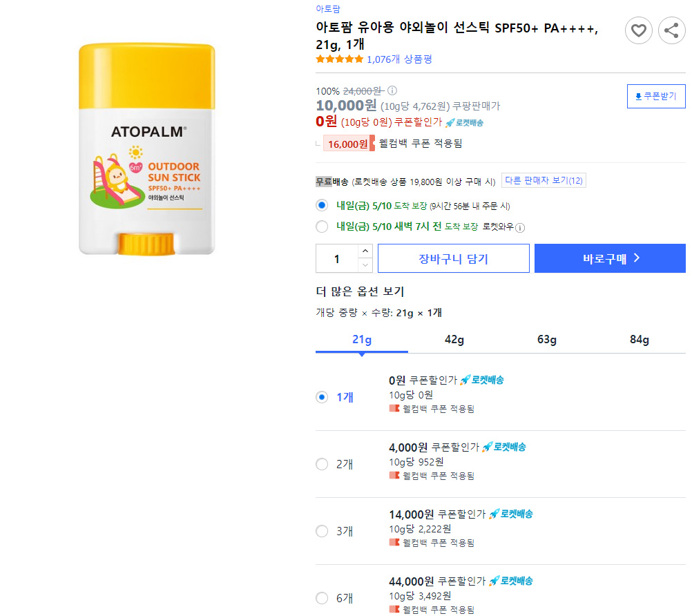Open the 다른 판매자 보기(12) link

[x=544, y=180]
